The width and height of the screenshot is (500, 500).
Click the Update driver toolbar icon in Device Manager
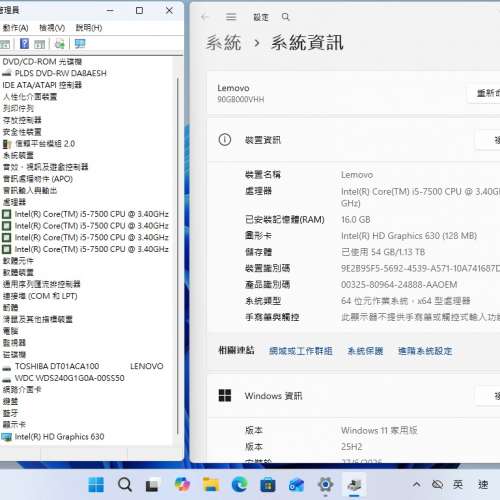point(60,44)
